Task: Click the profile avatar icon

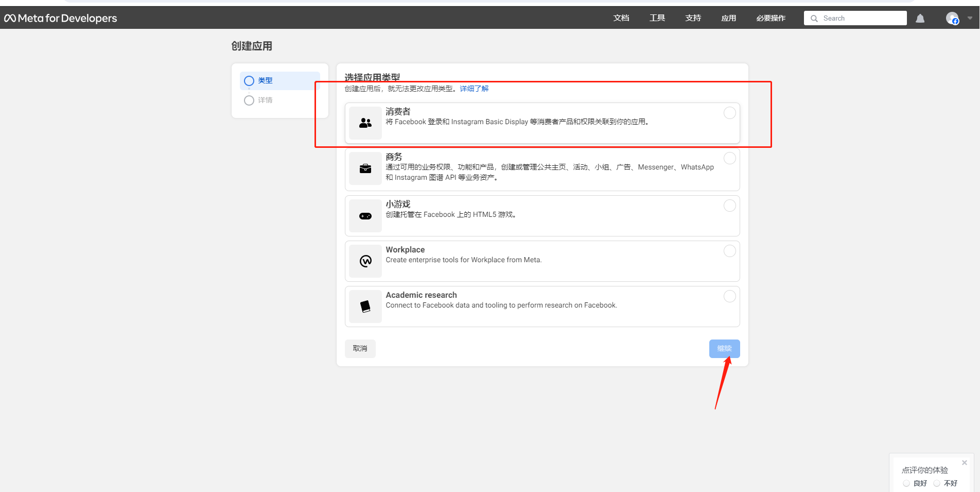Action: click(x=952, y=19)
